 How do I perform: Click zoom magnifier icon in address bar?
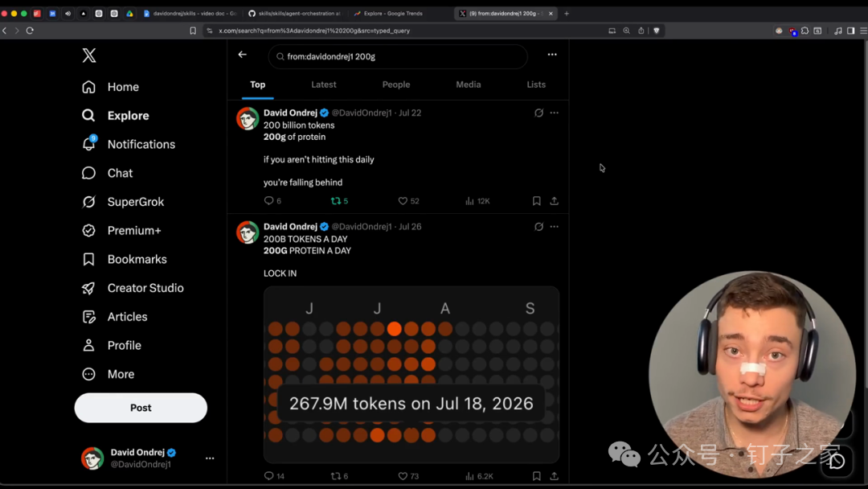627,31
